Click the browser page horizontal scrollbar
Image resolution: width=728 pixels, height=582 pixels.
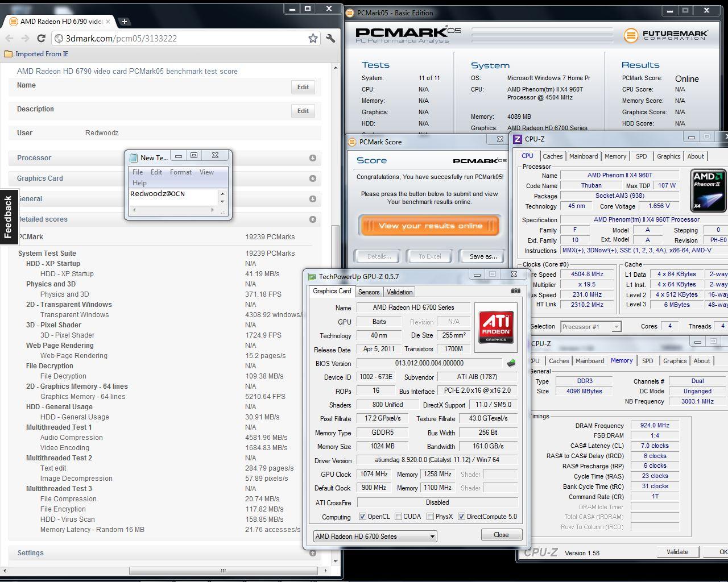[x=223, y=571]
